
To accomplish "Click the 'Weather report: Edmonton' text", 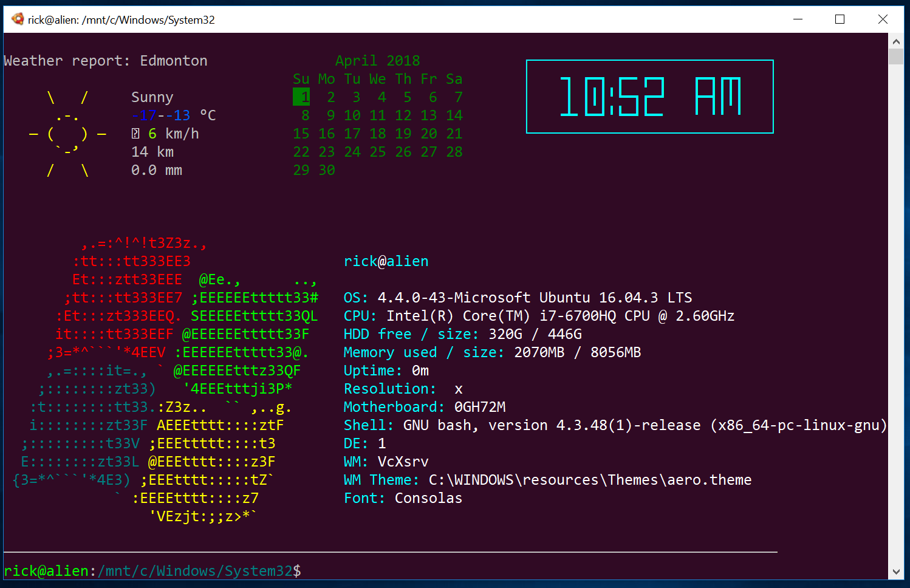I will [x=106, y=61].
